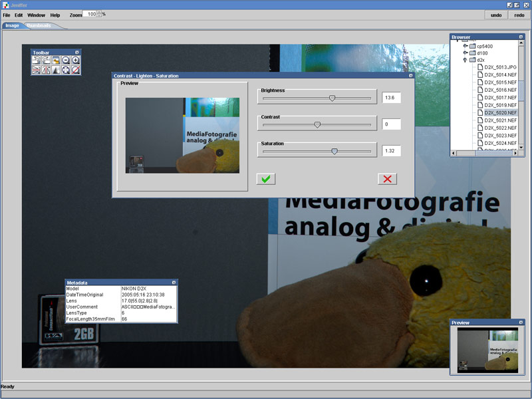Select D2X_5024.NEF in the Browser
The image size is (532, 399).
tap(501, 143)
